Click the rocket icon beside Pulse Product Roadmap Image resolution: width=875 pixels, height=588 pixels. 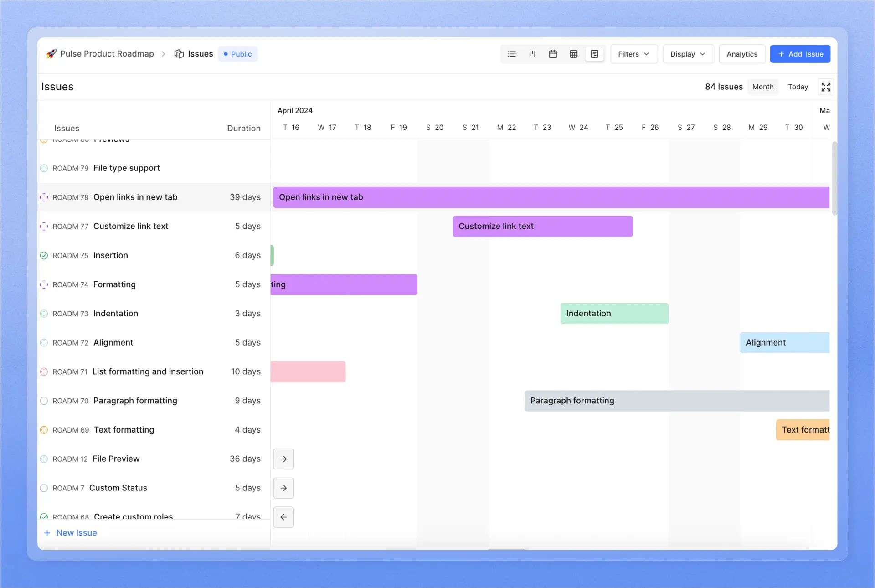(x=51, y=54)
